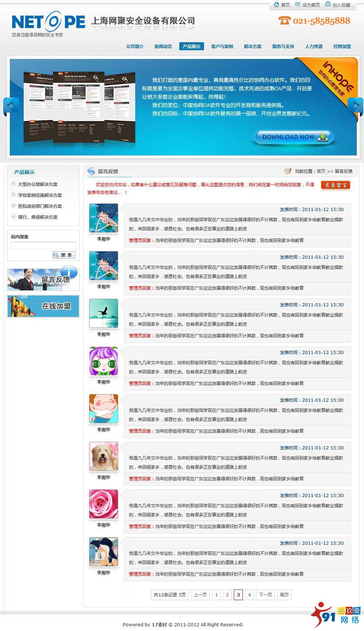The height and width of the screenshot is (631, 364).
Task: Click breadcrumb 首页 link
Action: [321, 171]
